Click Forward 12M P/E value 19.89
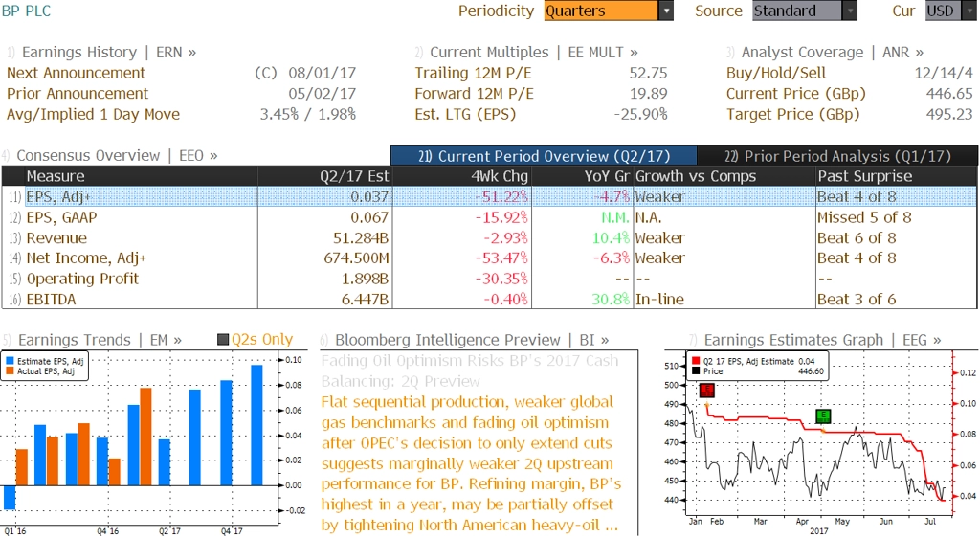 click(648, 94)
